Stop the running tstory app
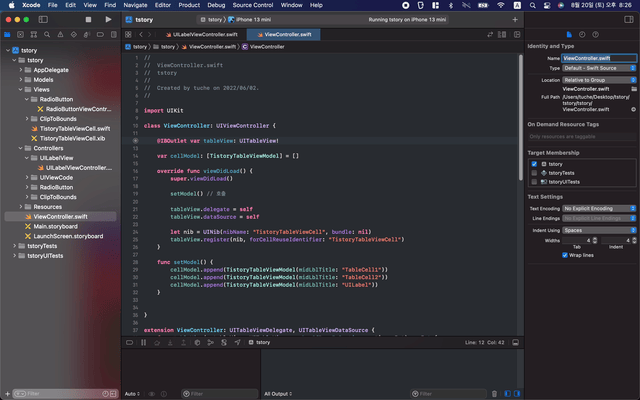The width and height of the screenshot is (640, 400). (x=88, y=20)
